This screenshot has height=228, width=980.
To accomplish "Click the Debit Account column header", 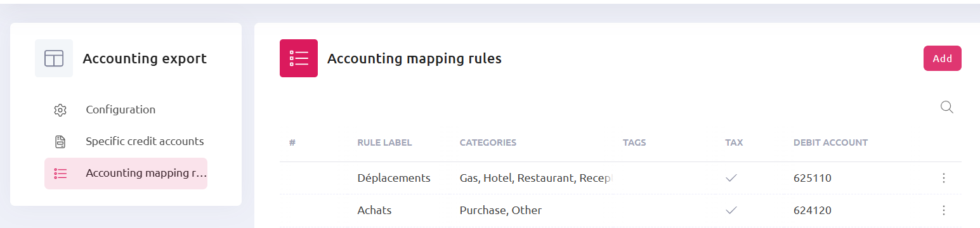I will tap(830, 142).
